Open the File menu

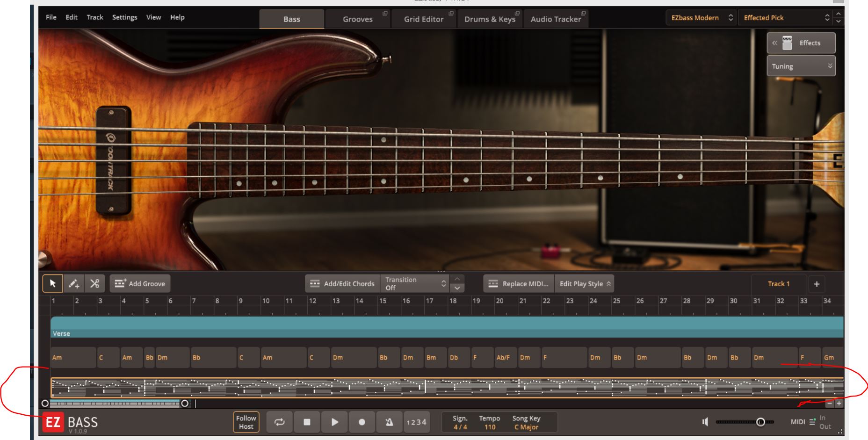(51, 17)
